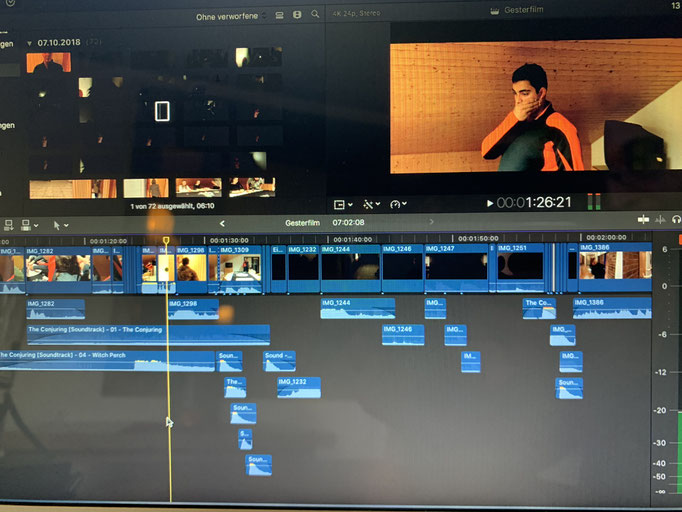
Task: Select the IMG_1232 video clip in primary storyline
Action: 304,268
